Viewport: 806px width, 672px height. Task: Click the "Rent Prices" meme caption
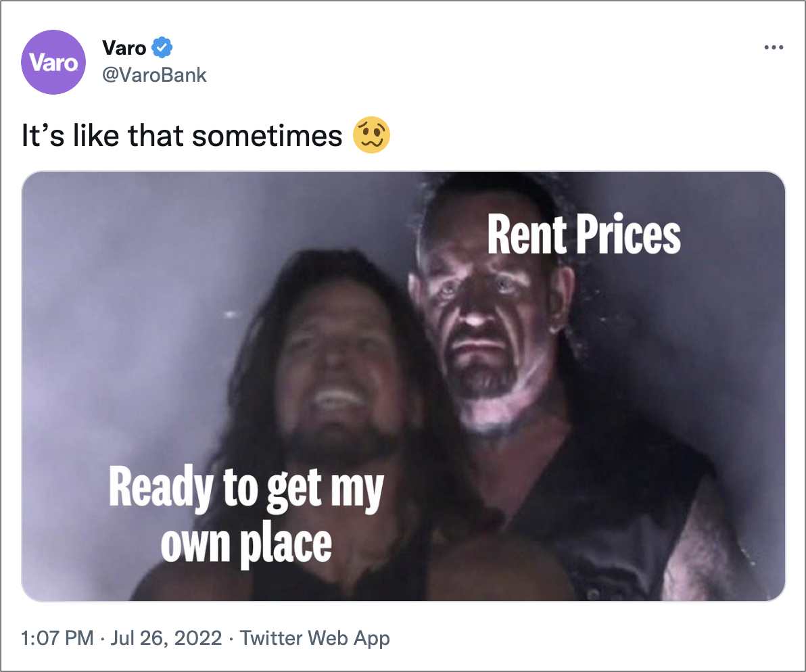click(584, 235)
